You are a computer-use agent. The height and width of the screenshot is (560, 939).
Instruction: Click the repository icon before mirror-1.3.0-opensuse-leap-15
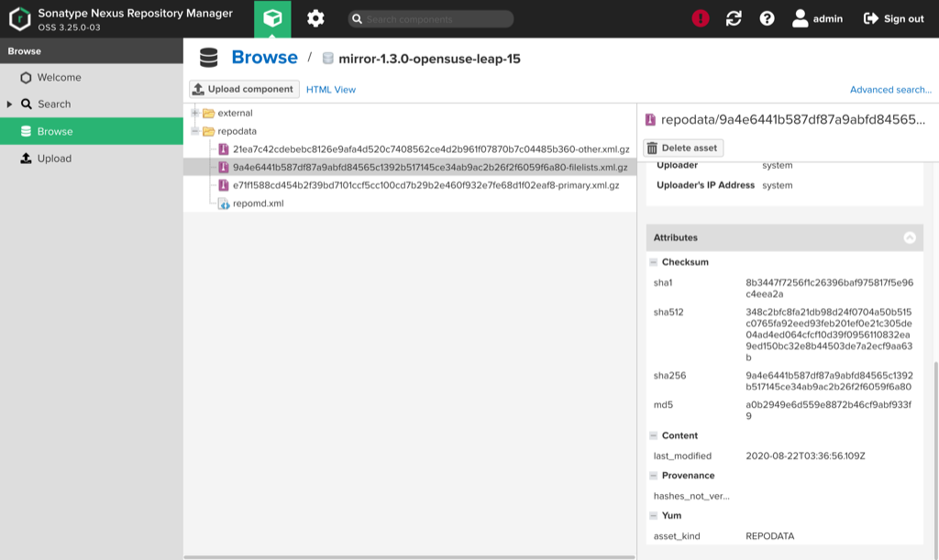[x=327, y=58]
